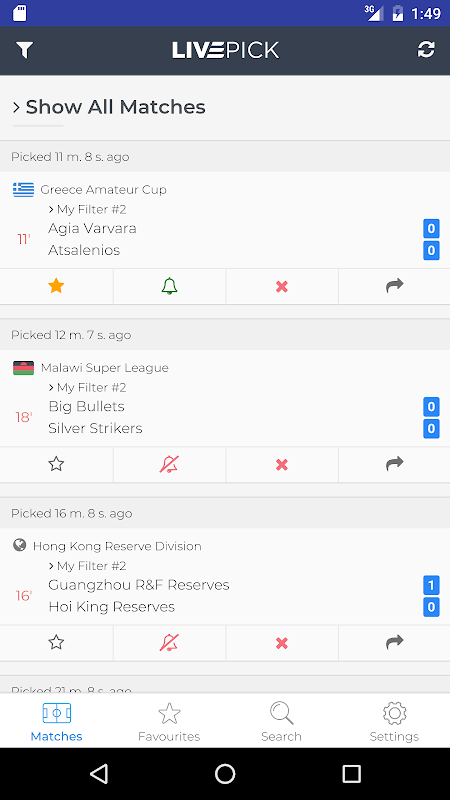Open the Settings tab
The image size is (450, 800).
(394, 721)
